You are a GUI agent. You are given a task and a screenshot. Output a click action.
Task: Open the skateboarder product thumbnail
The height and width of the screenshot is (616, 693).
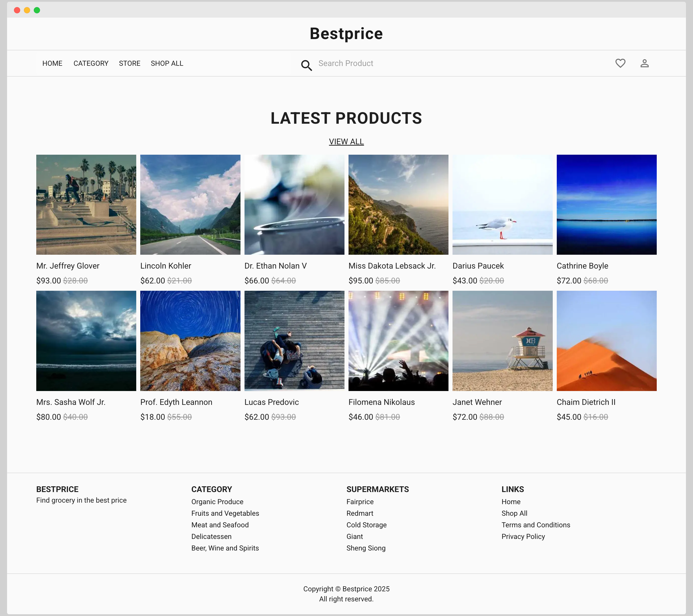coord(86,205)
